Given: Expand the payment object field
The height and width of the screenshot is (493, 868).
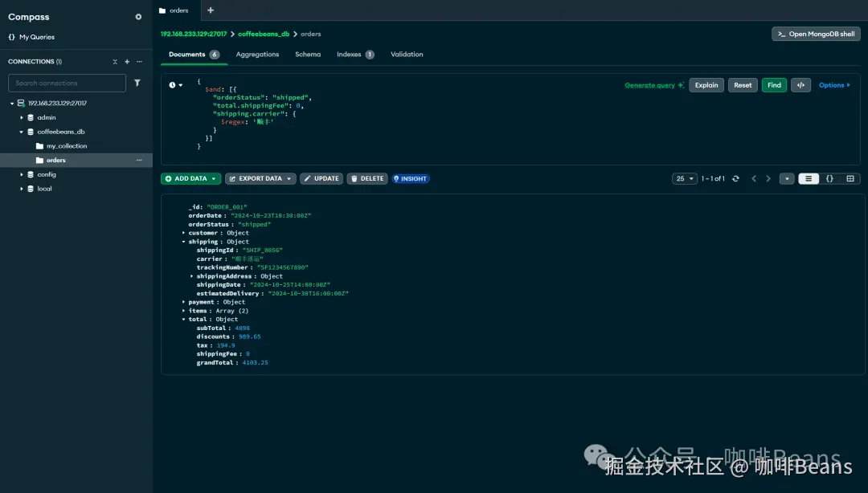Looking at the screenshot, I should (x=184, y=302).
